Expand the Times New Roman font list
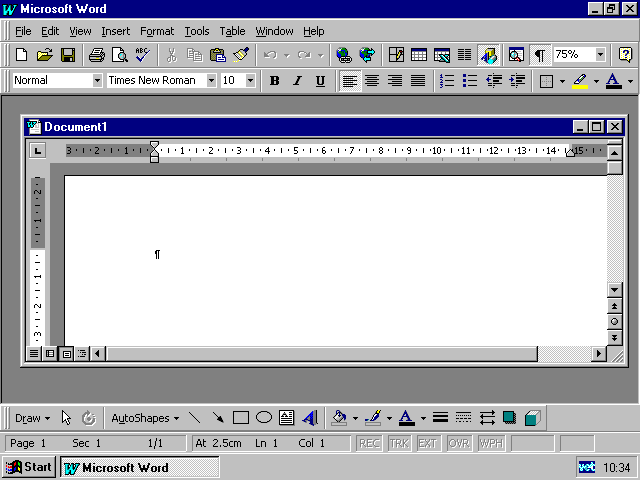 point(212,81)
